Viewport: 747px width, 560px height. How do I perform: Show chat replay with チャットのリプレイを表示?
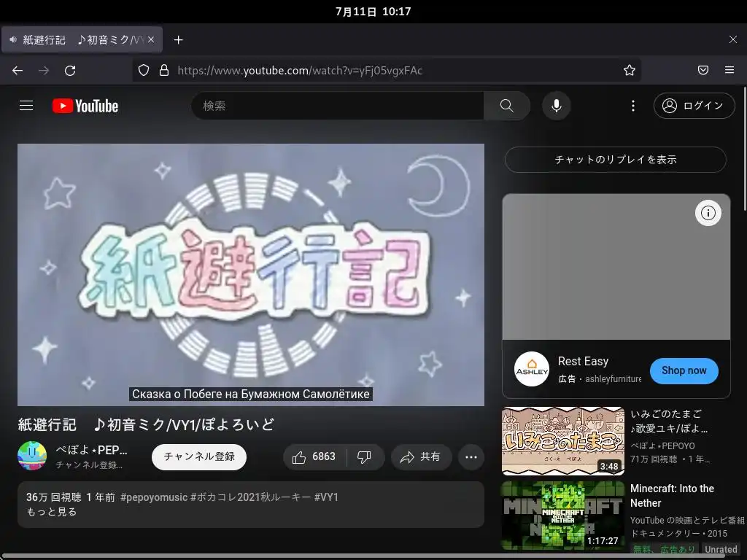click(x=616, y=160)
